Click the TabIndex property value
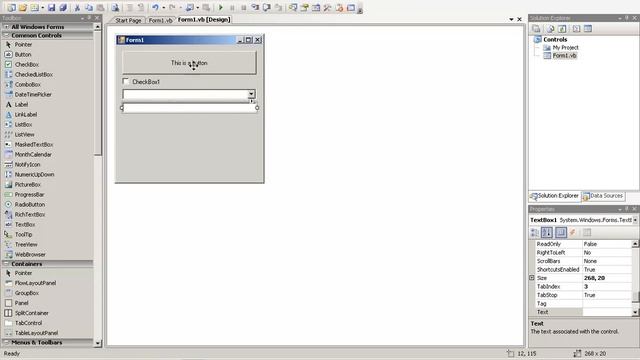 607,287
